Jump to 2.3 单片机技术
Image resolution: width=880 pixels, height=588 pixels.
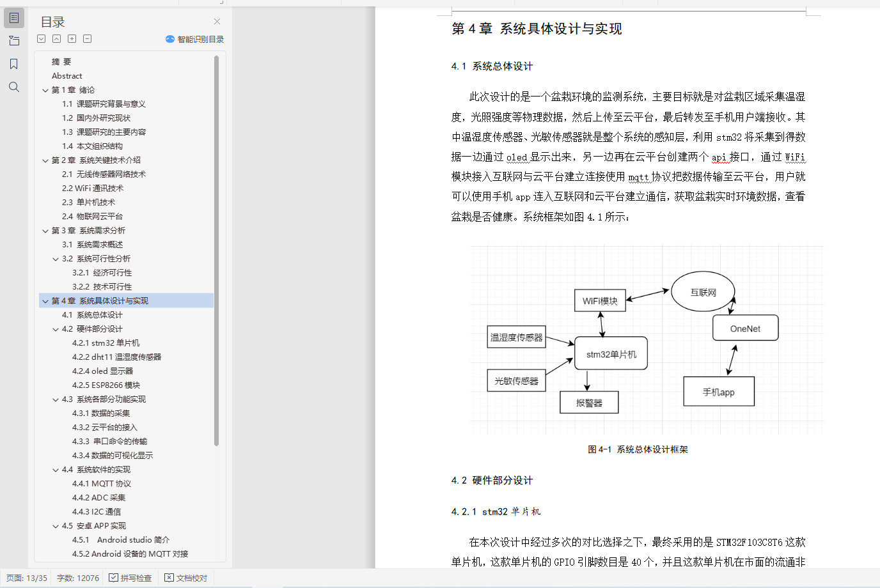coord(88,203)
